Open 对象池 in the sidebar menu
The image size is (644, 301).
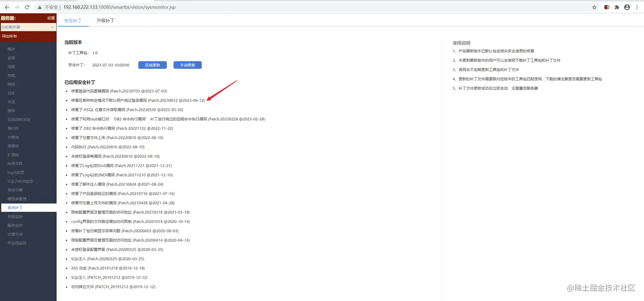pyautogui.click(x=13, y=137)
